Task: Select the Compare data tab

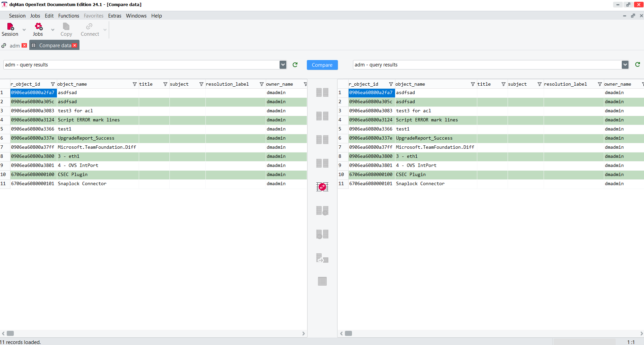Action: (x=54, y=46)
